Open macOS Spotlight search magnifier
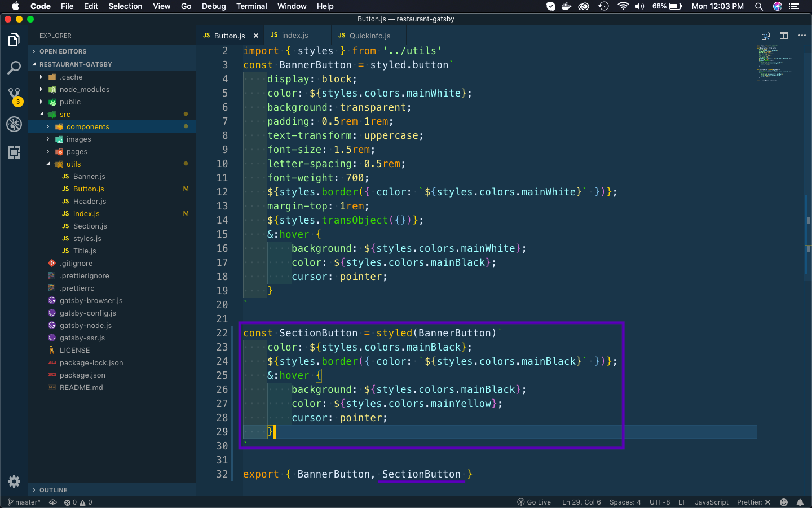 click(759, 6)
